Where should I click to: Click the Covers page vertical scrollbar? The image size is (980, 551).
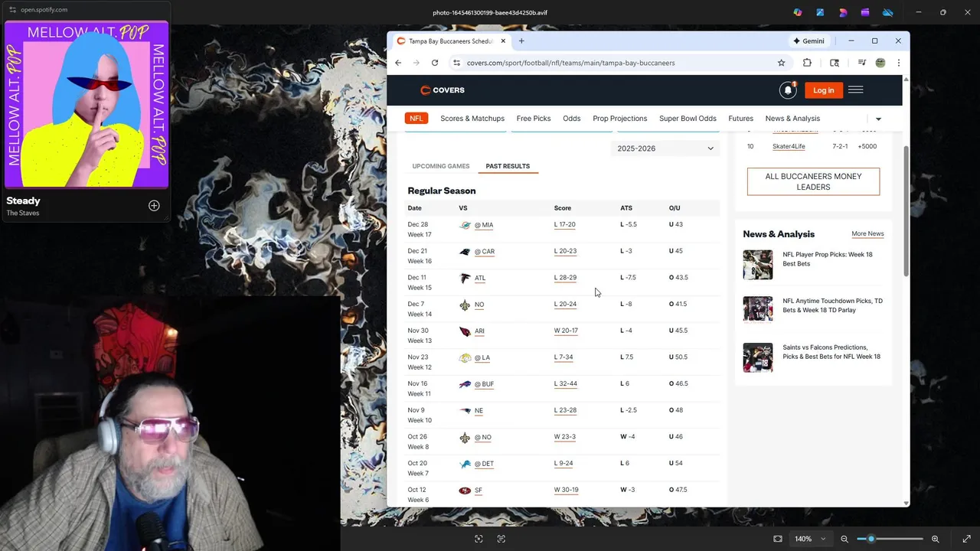[x=906, y=210]
